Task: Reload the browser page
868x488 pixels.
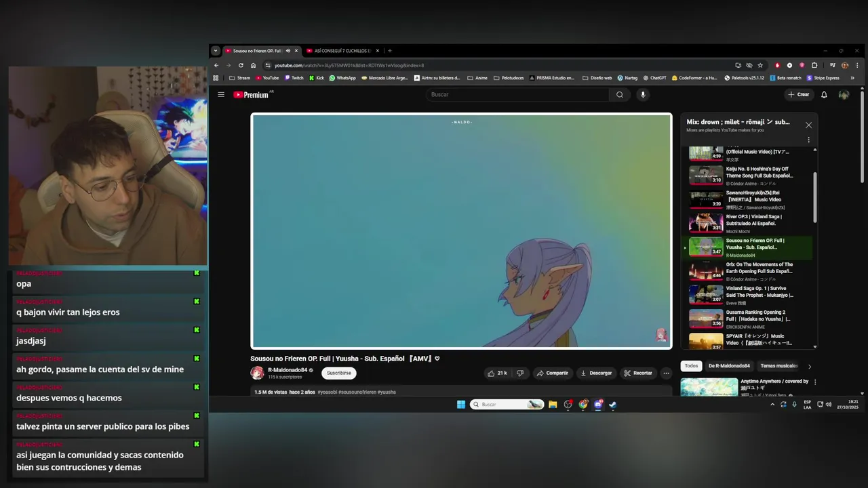Action: click(x=241, y=65)
